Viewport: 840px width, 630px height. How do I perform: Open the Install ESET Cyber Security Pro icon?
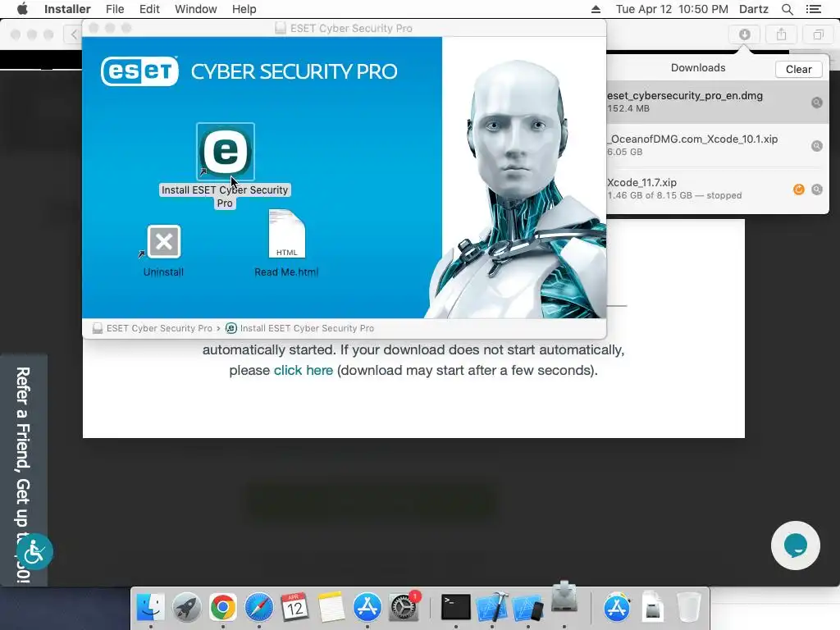[226, 152]
